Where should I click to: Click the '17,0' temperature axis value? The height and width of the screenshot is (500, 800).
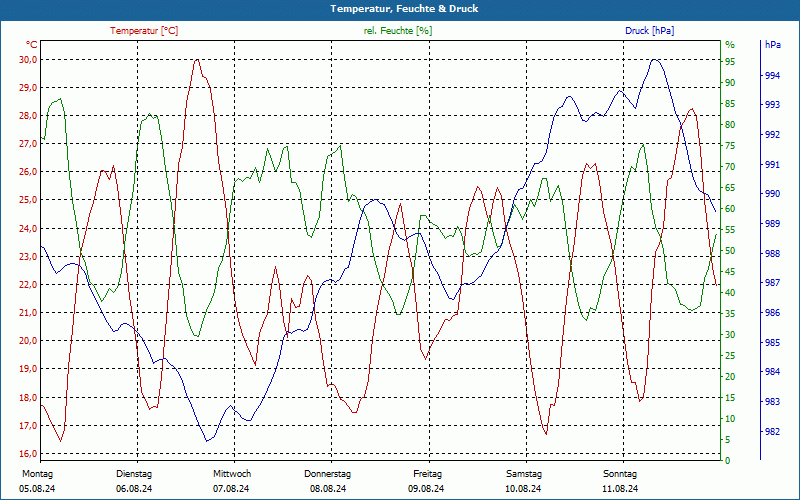28,426
